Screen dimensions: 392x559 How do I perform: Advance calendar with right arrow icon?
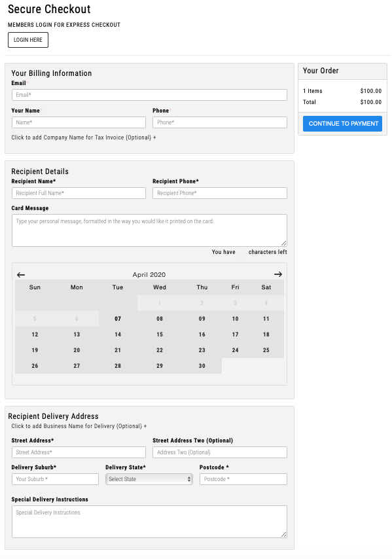(x=278, y=274)
